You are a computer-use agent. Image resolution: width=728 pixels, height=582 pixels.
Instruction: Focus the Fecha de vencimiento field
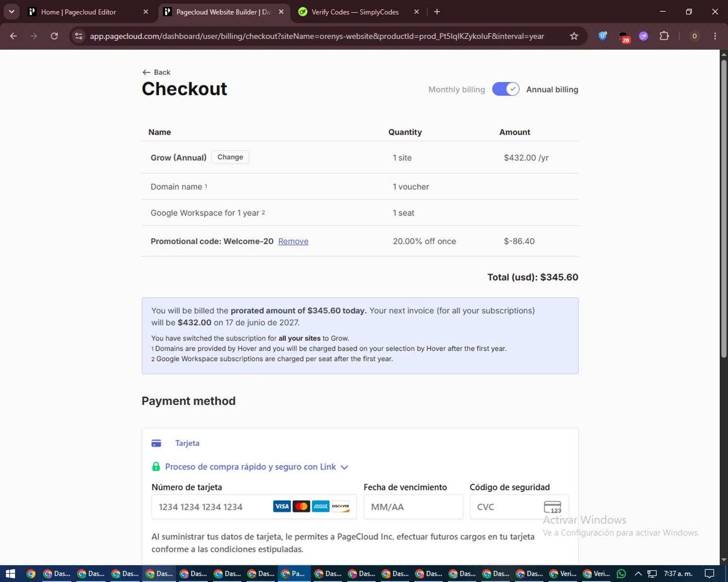[413, 507]
